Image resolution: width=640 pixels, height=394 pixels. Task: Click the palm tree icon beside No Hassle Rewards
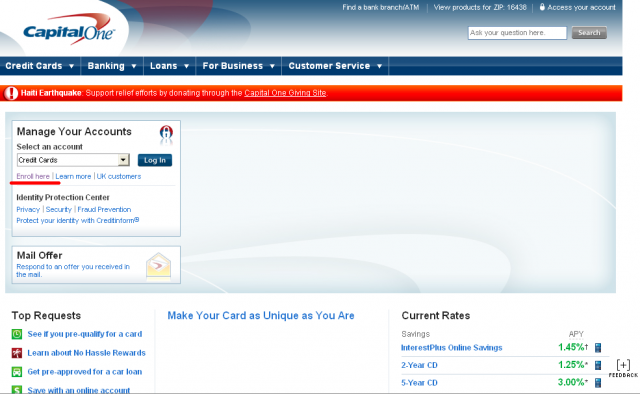tap(17, 353)
